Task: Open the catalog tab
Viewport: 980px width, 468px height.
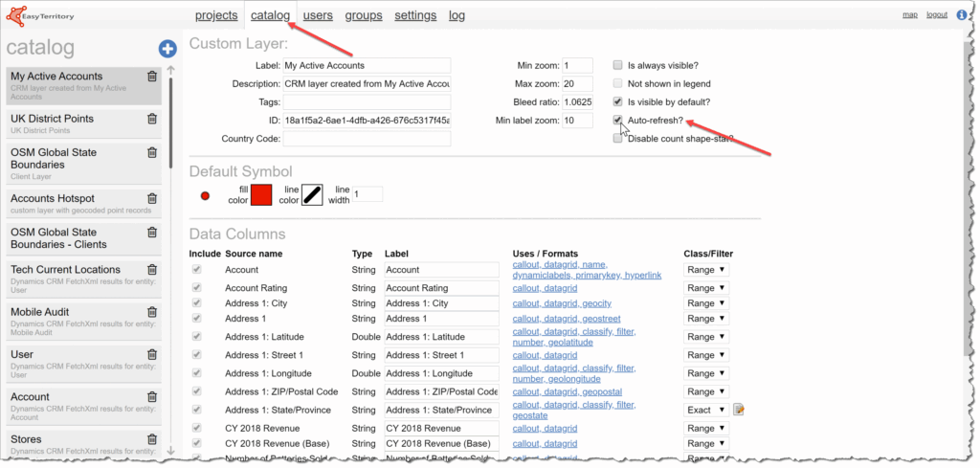Action: pos(270,15)
